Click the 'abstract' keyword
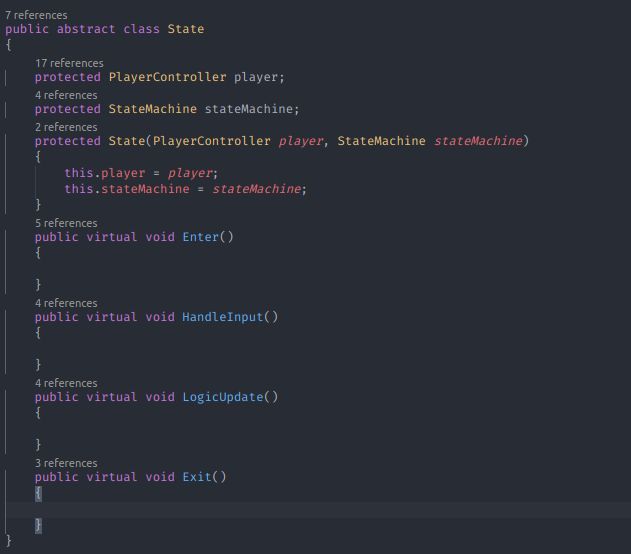631x554 pixels. [86, 29]
